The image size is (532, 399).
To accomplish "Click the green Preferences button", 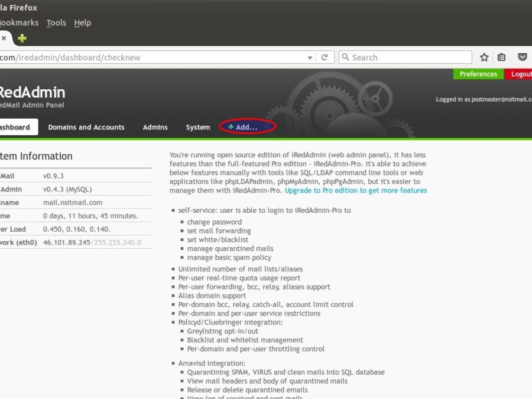I will 478,74.
